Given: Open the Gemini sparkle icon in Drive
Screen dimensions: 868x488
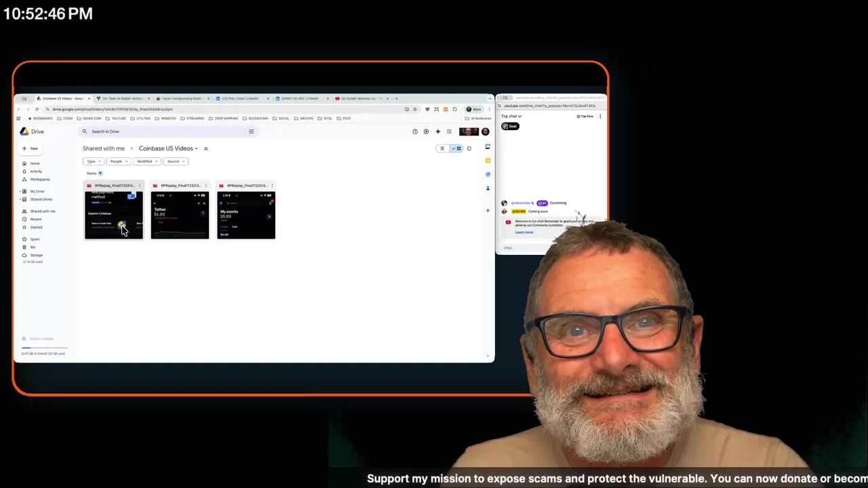Looking at the screenshot, I should (437, 131).
